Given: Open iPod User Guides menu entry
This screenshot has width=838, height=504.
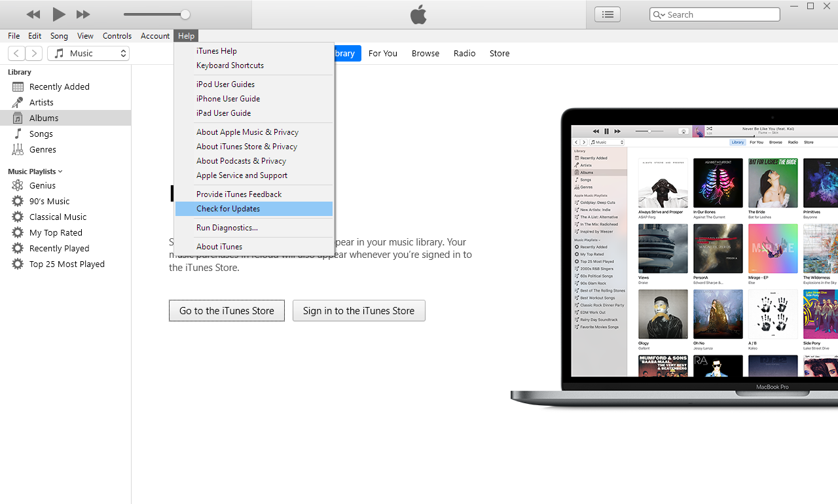Looking at the screenshot, I should 254,84.
